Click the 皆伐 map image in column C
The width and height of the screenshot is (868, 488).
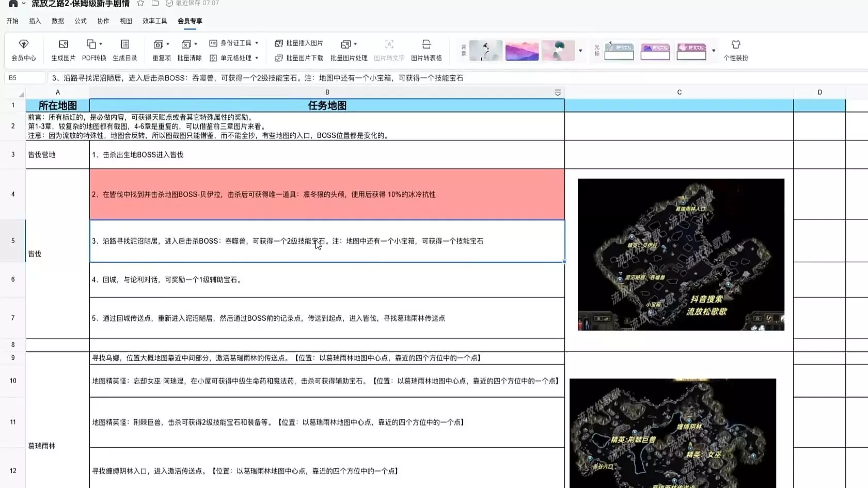pos(681,255)
